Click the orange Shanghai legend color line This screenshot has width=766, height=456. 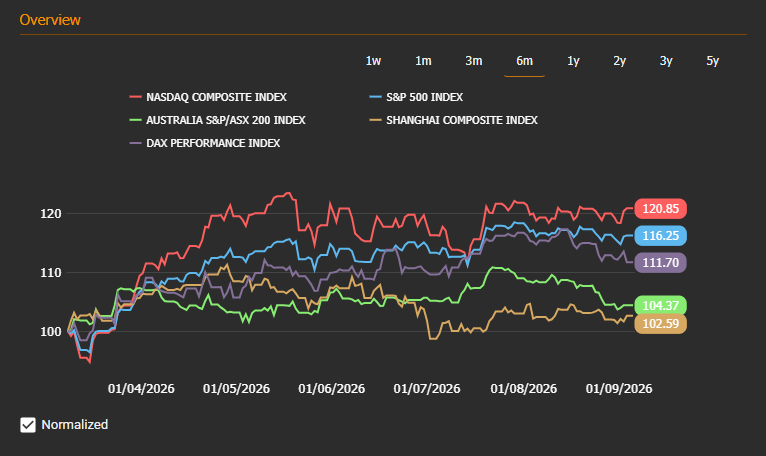coord(375,120)
